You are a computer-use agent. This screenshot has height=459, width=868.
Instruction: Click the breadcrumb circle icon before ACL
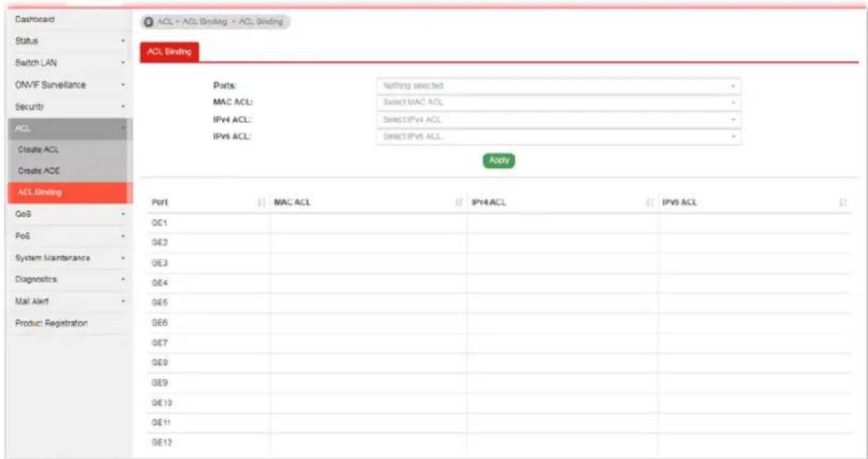pos(147,21)
